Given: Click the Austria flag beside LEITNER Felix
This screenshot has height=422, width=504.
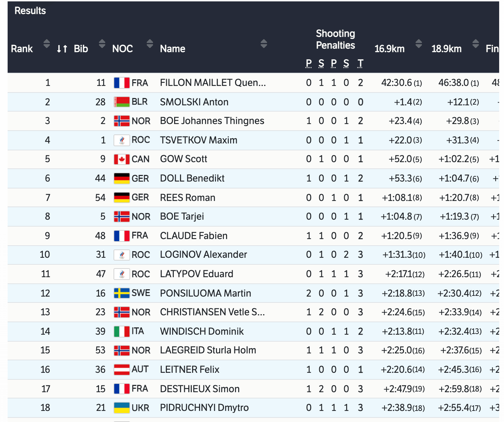Looking at the screenshot, I should pos(121,370).
